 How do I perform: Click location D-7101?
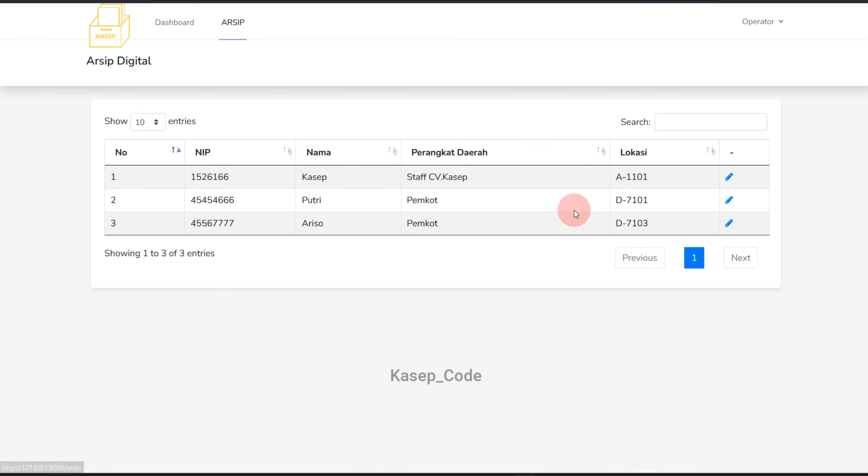[x=632, y=200]
